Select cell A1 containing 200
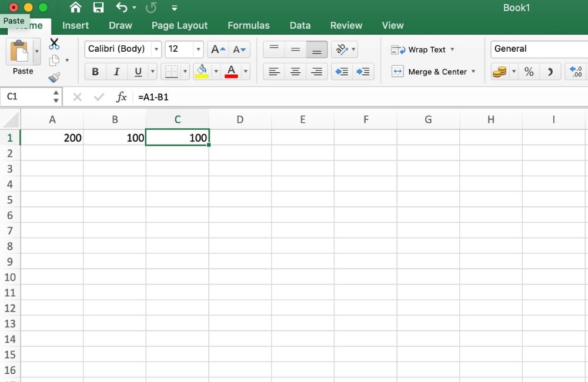Image resolution: width=588 pixels, height=382 pixels. (x=52, y=138)
